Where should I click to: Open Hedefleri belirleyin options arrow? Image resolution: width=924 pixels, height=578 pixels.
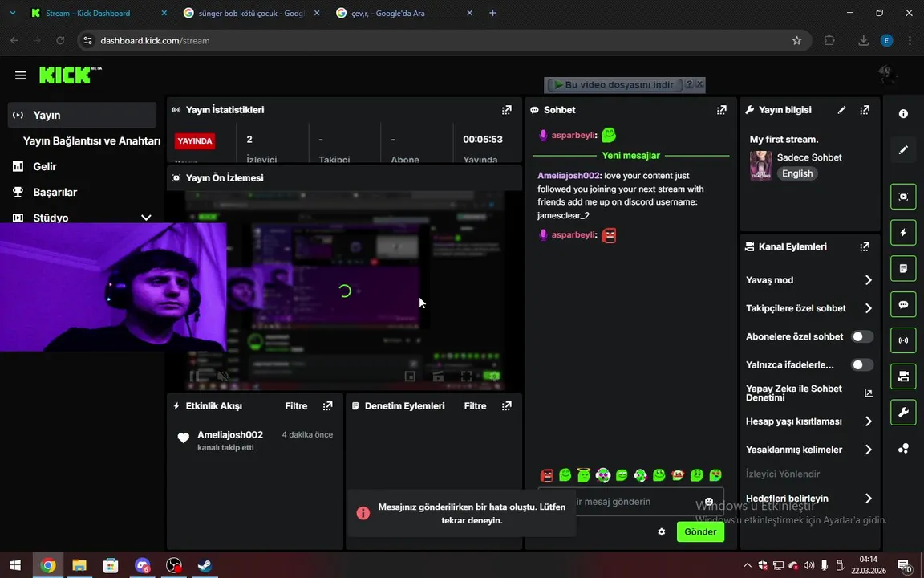coord(868,499)
